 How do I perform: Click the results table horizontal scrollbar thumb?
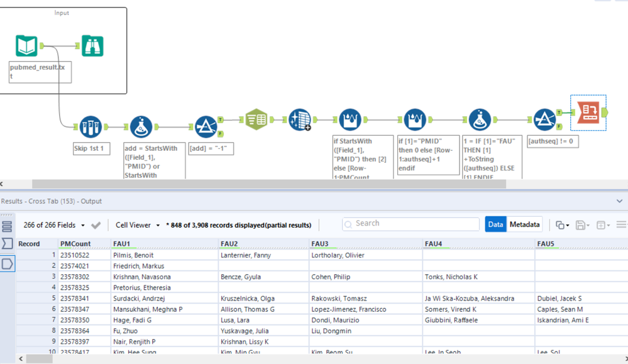[x=39, y=359]
